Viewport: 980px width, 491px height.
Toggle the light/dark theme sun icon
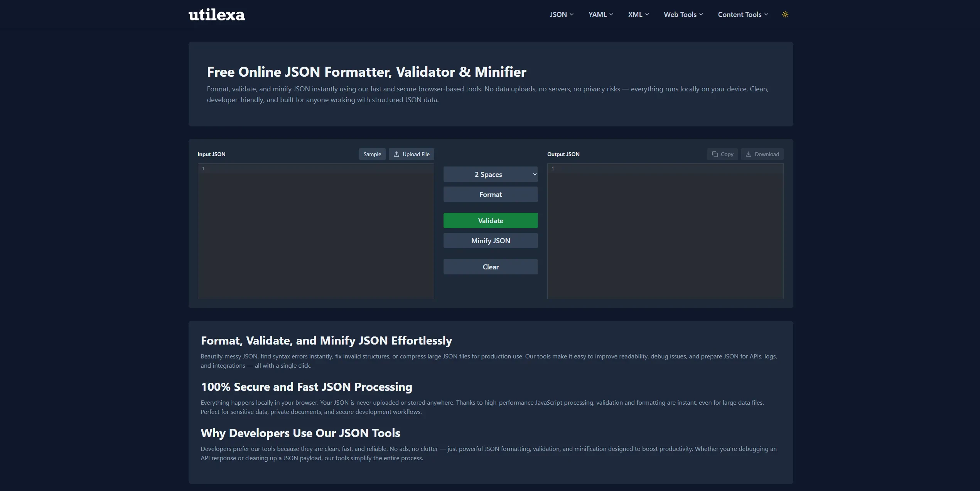pyautogui.click(x=785, y=14)
